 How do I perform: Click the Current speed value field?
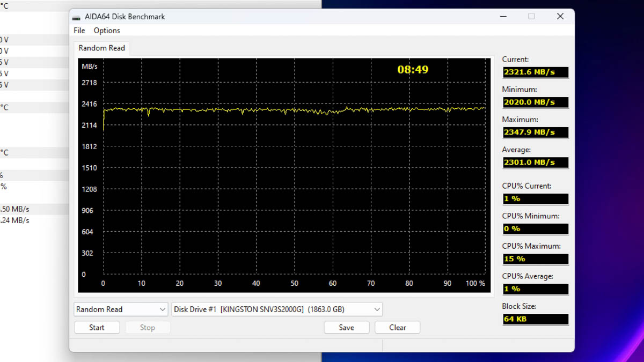pos(535,72)
